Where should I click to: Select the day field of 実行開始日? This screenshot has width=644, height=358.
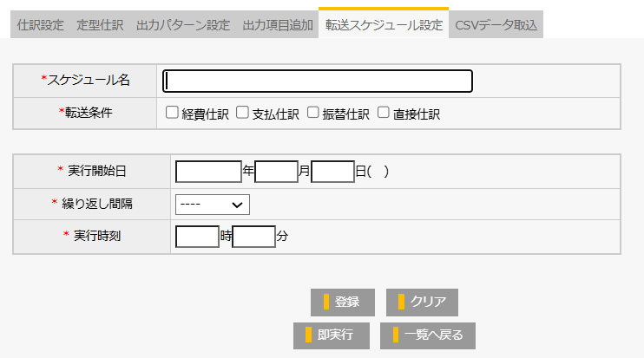(332, 172)
